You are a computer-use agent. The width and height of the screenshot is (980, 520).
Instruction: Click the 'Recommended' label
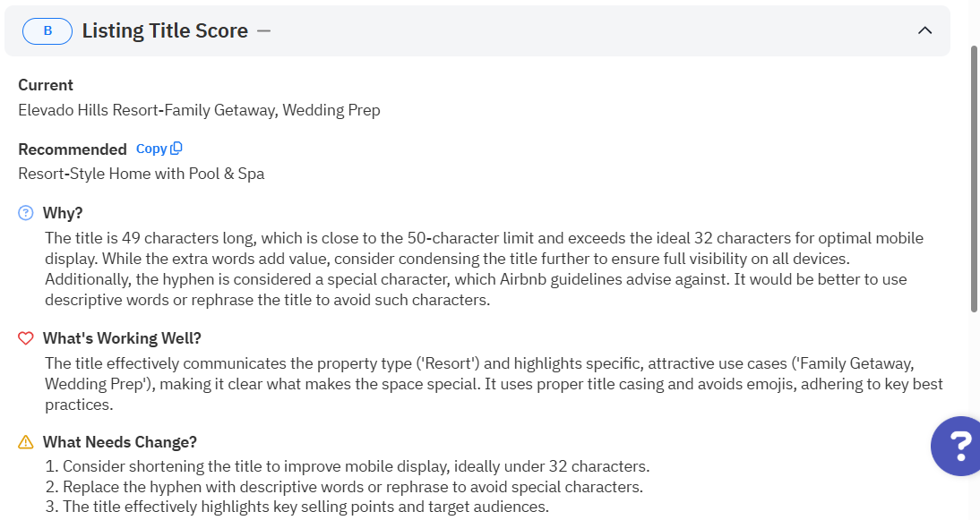pyautogui.click(x=73, y=149)
